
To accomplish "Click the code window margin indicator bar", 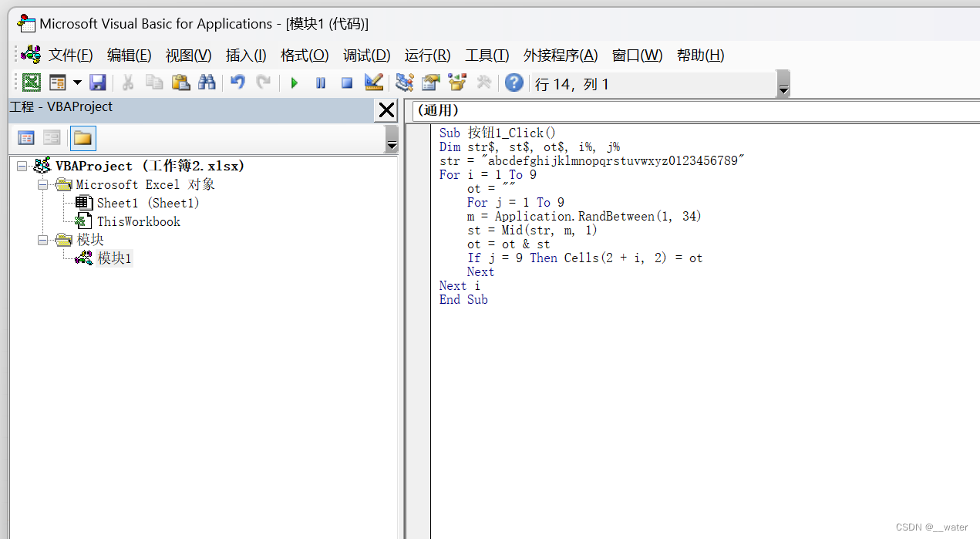I will tap(418, 332).
